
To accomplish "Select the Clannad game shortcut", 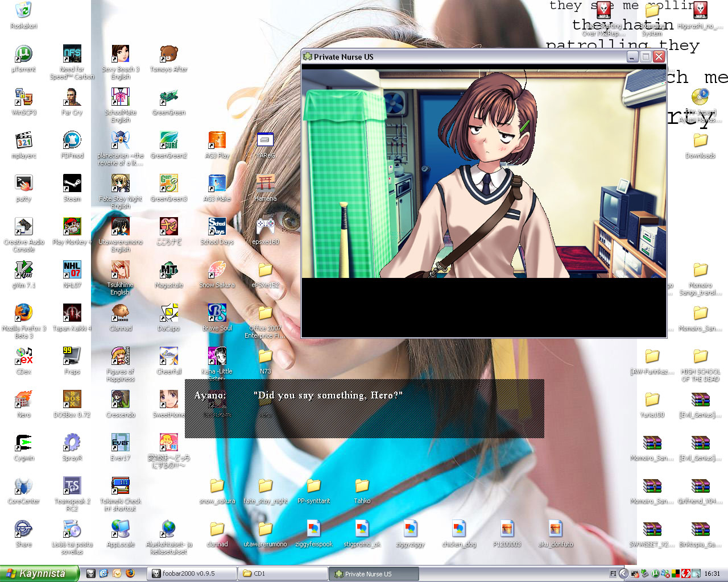I will [x=121, y=313].
